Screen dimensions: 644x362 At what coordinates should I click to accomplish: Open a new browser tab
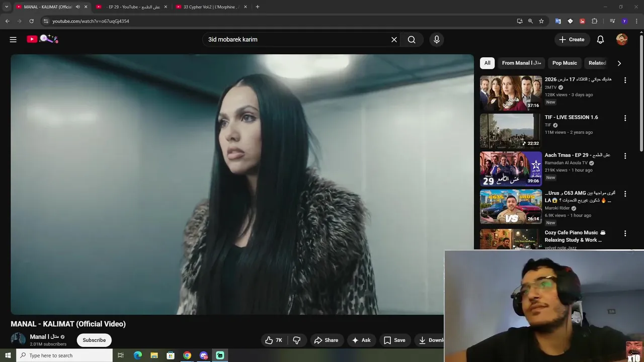[x=257, y=7]
